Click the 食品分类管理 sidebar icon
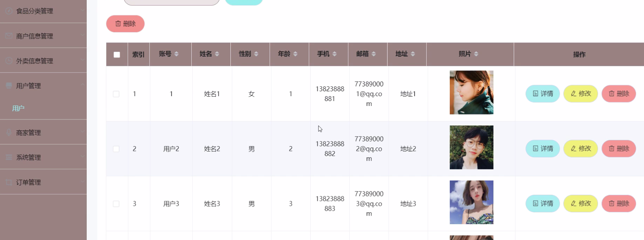The image size is (644, 240). click(x=9, y=11)
